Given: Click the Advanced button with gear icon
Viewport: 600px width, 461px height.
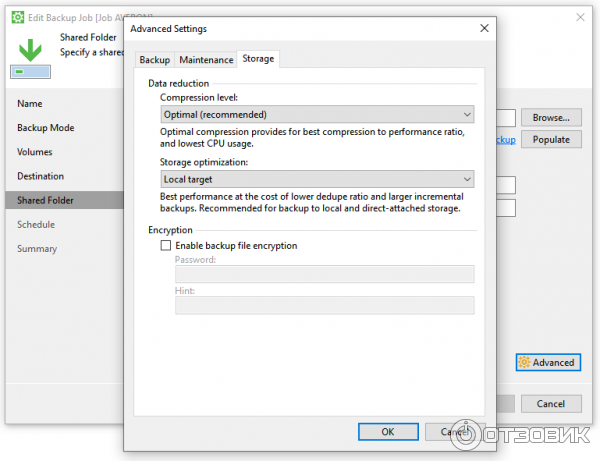Looking at the screenshot, I should click(548, 362).
